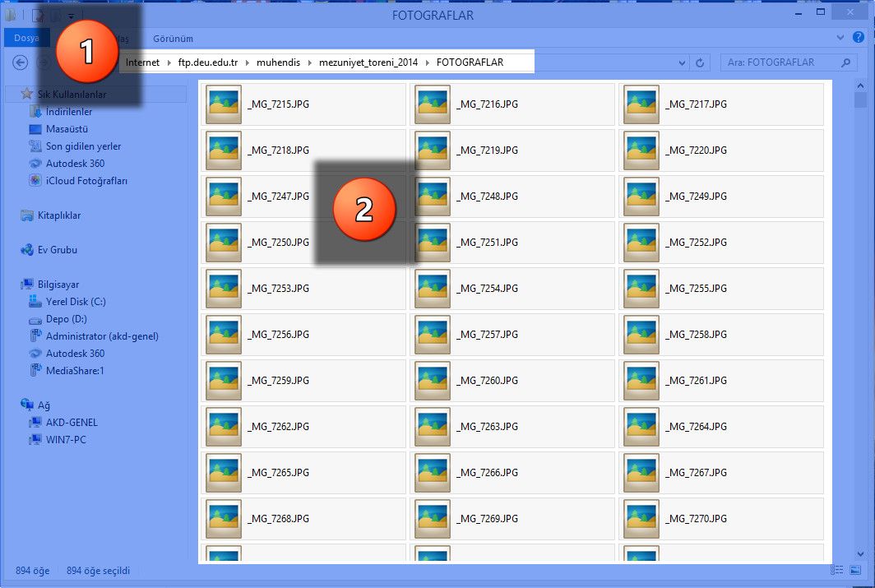Select the _MG_7217.JPG image icon

(x=641, y=104)
